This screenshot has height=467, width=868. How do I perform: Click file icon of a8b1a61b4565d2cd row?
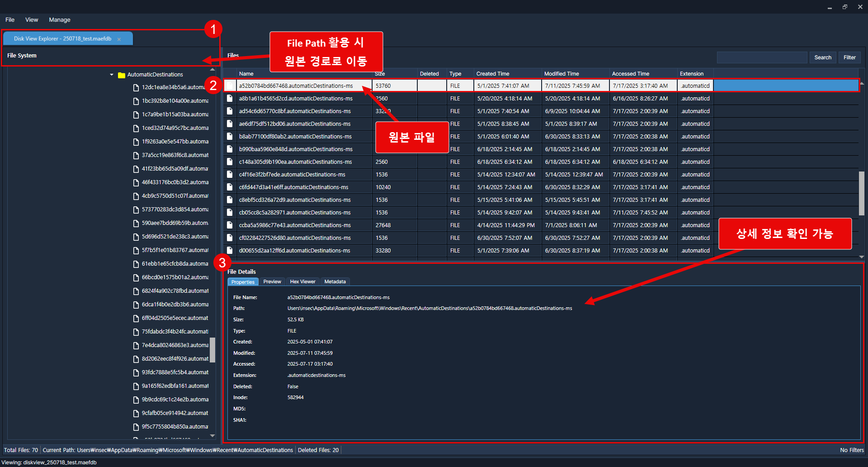(x=230, y=99)
